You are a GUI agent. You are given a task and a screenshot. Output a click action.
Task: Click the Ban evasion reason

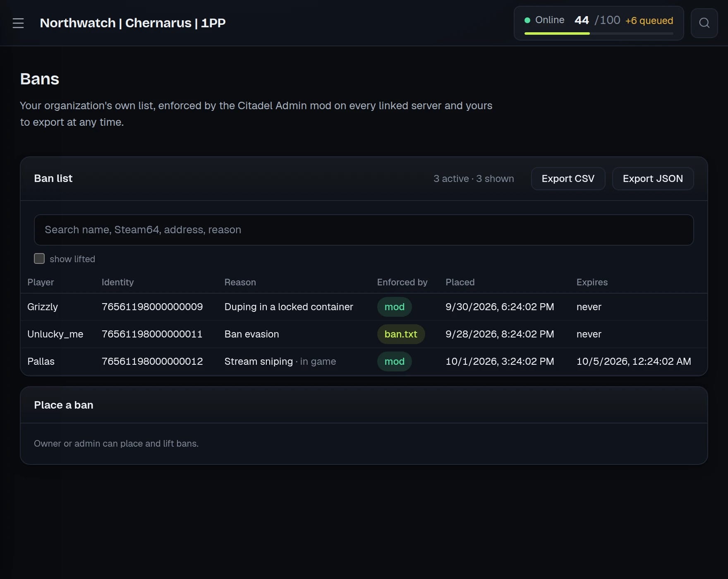(x=251, y=334)
